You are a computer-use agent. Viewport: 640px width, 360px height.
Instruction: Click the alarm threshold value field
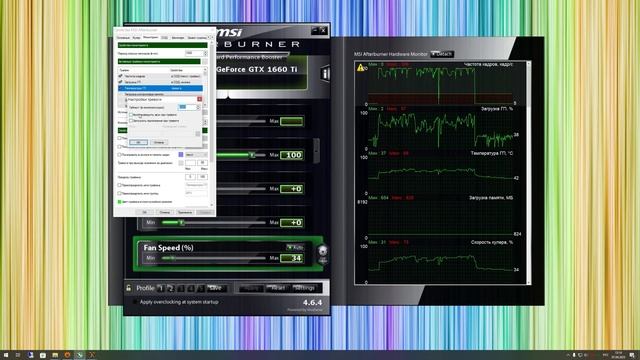(x=187, y=107)
